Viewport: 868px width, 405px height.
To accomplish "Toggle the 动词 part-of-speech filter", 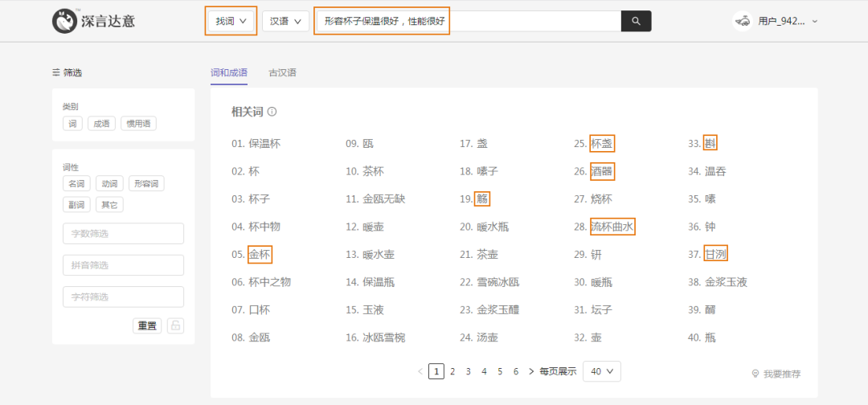I will pyautogui.click(x=109, y=184).
